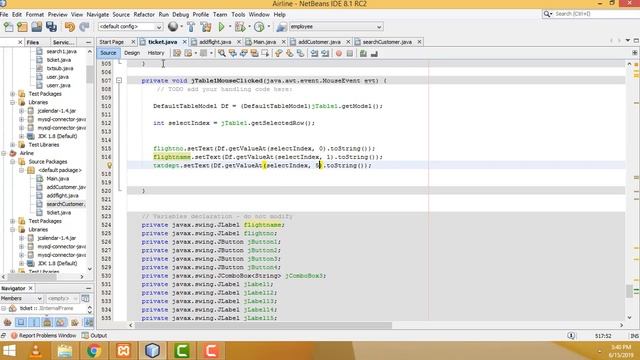
Task: Click the Undo arrow icon
Action: (69, 27)
